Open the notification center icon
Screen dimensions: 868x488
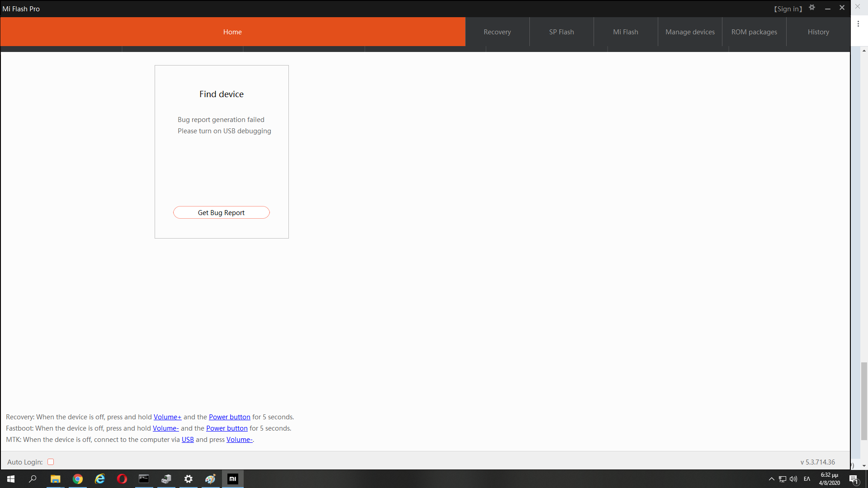[x=854, y=479]
